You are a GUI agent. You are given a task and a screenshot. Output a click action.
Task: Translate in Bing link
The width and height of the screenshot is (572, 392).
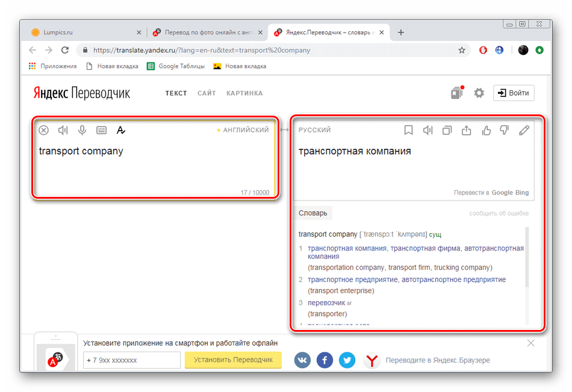522,192
